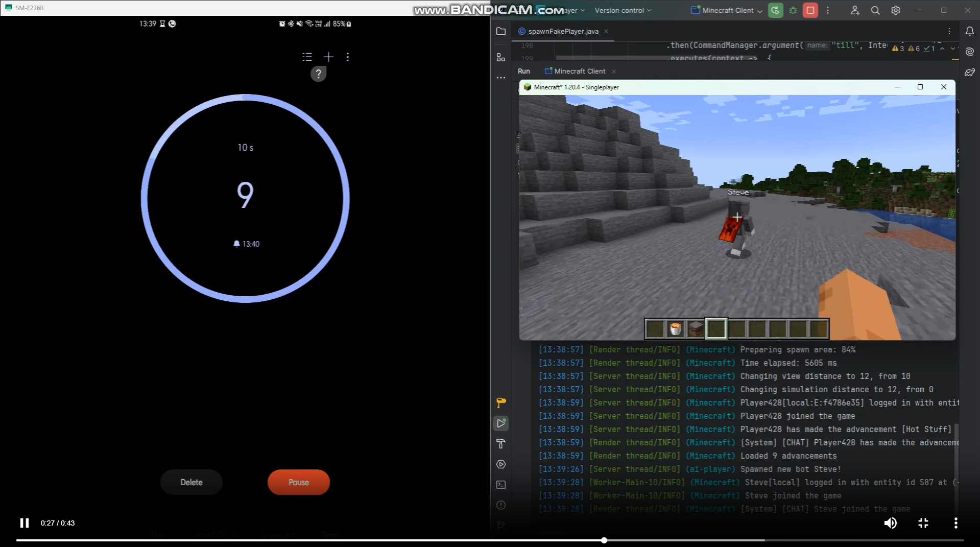Open IDE notifications bell
Screen dimensions: 980x547
969,31
